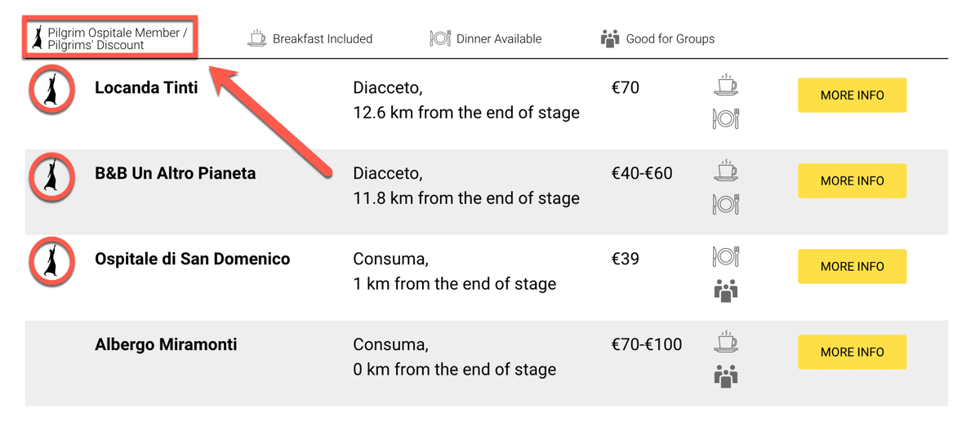The image size is (980, 435).
Task: Click the dinner plate icon for Ospitale di San Domenico
Action: 726,257
